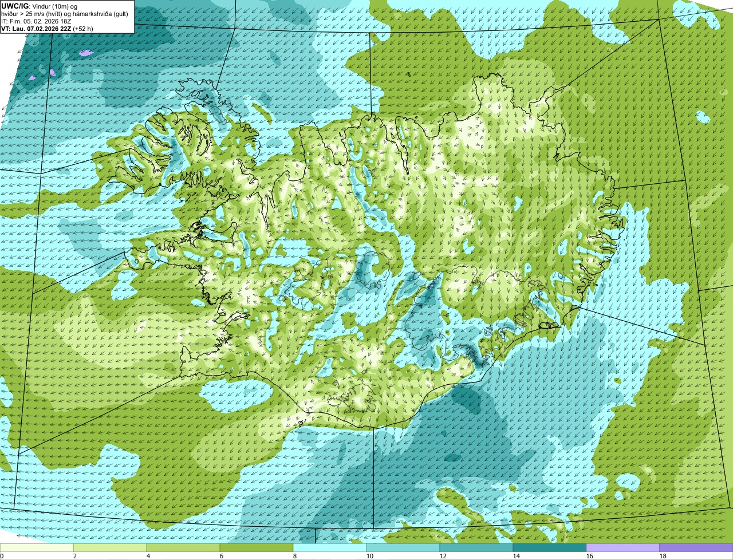Image resolution: width=733 pixels, height=560 pixels.
Task: Click the scale label '16'
Action: point(590,556)
